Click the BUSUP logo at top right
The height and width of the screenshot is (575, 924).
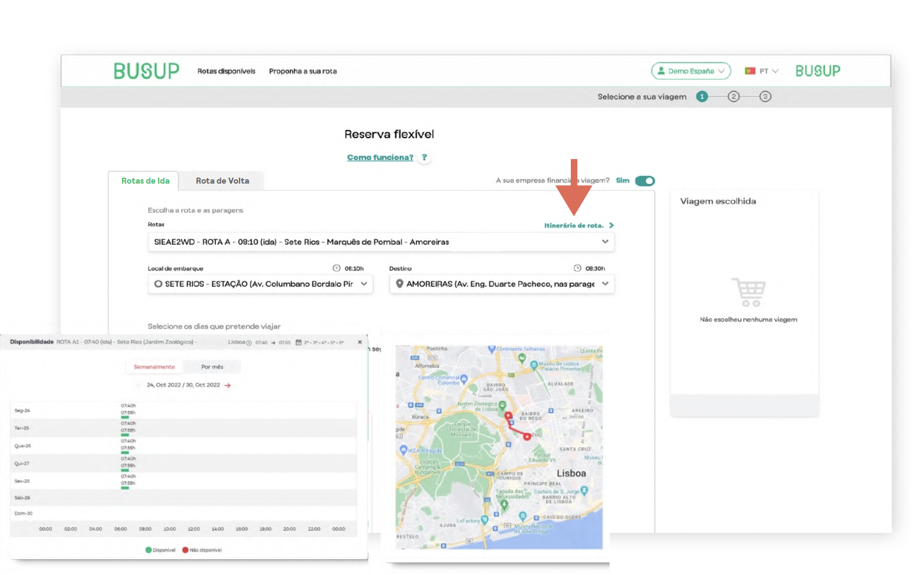click(x=817, y=71)
